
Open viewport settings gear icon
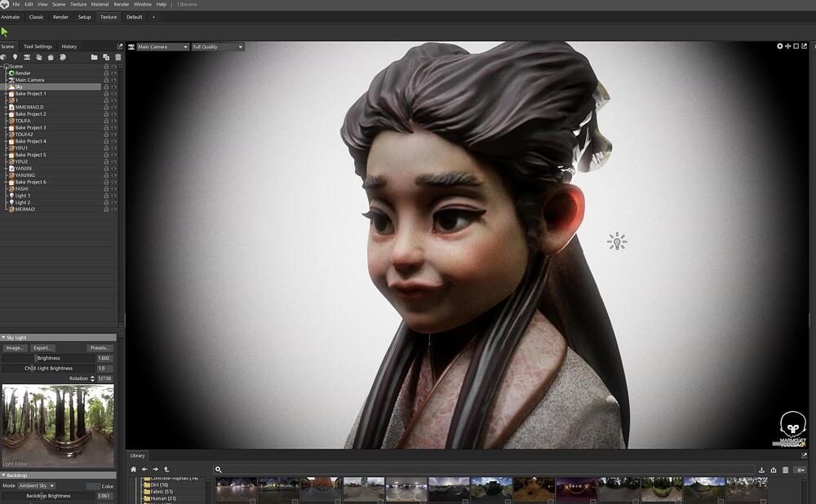(x=779, y=46)
